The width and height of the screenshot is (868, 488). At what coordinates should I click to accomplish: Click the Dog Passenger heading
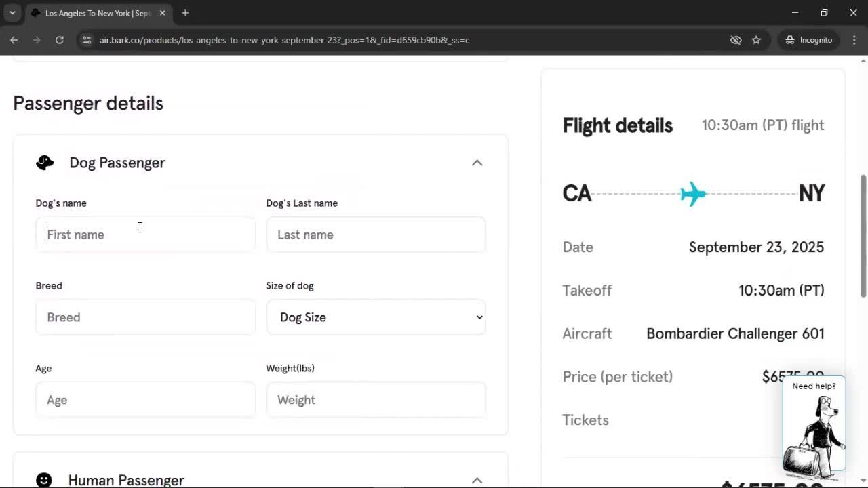tap(117, 163)
